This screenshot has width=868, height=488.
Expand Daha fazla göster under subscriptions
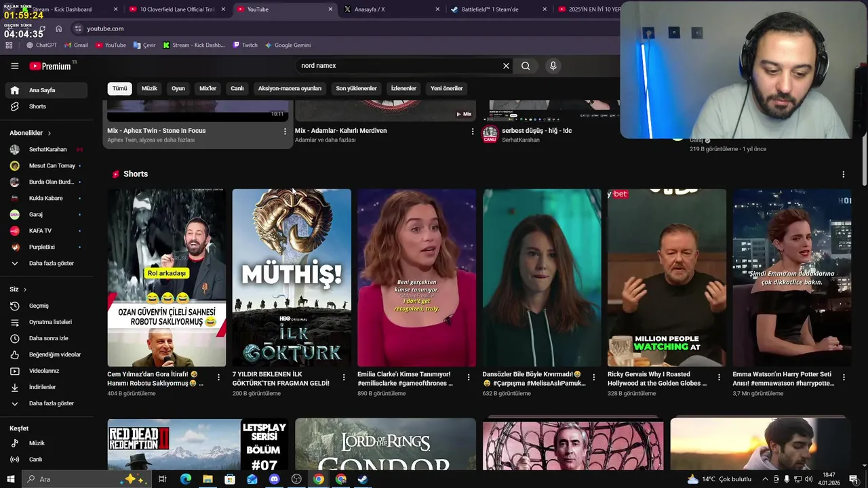coord(46,263)
